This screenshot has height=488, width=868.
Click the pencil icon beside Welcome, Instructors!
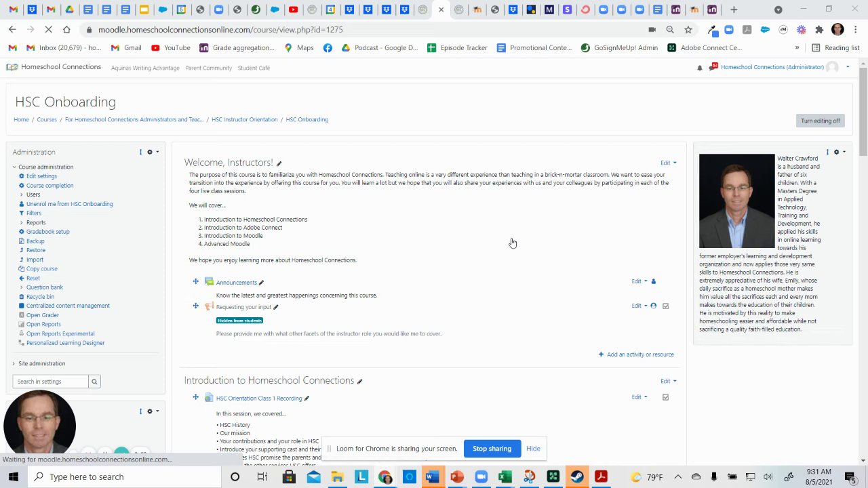(x=279, y=163)
